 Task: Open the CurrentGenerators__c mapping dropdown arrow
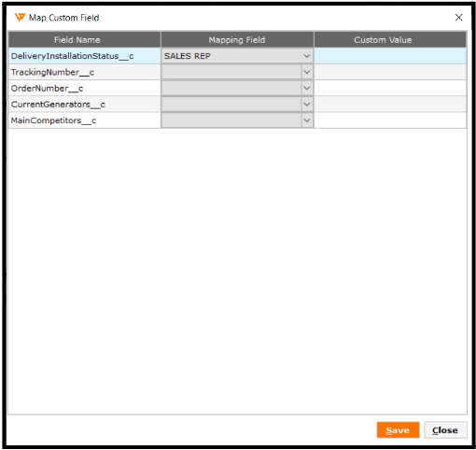click(x=307, y=105)
